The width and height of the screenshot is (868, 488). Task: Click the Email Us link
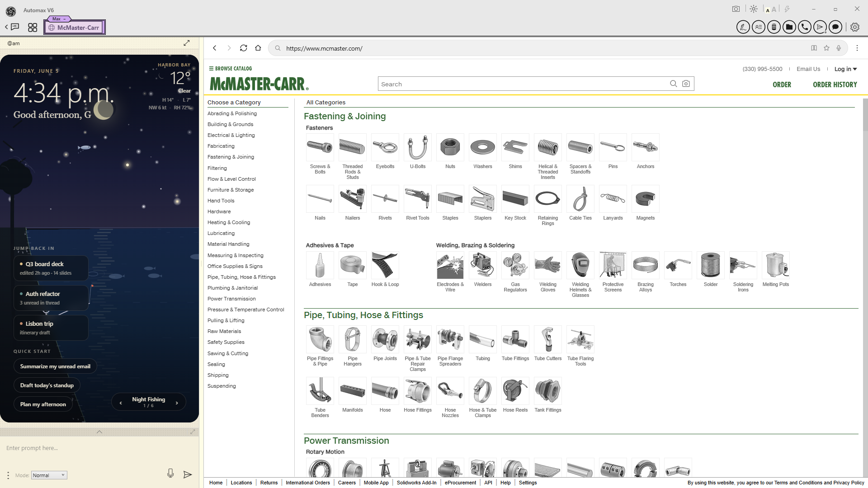(x=808, y=69)
